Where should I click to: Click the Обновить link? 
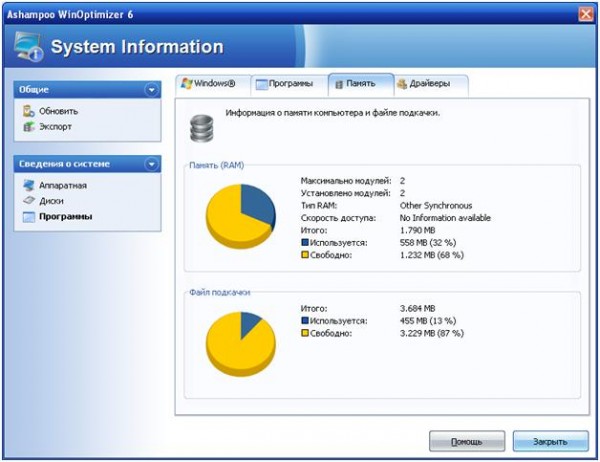pyautogui.click(x=59, y=111)
